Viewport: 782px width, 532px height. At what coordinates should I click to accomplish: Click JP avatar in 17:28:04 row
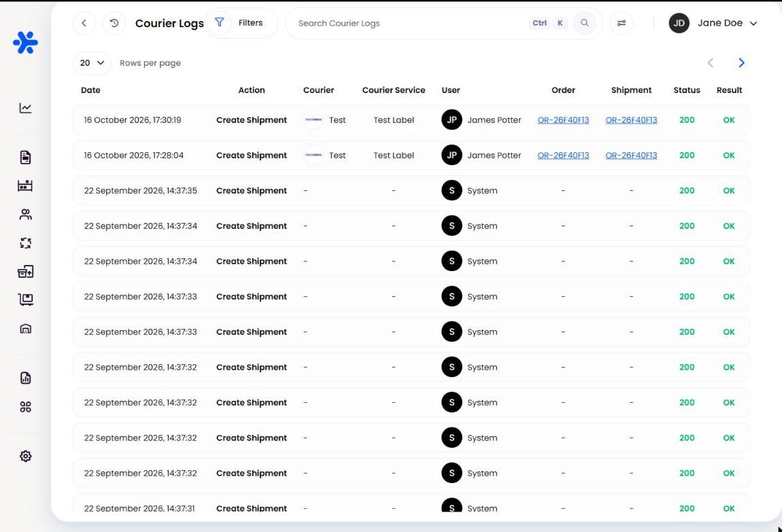point(452,156)
